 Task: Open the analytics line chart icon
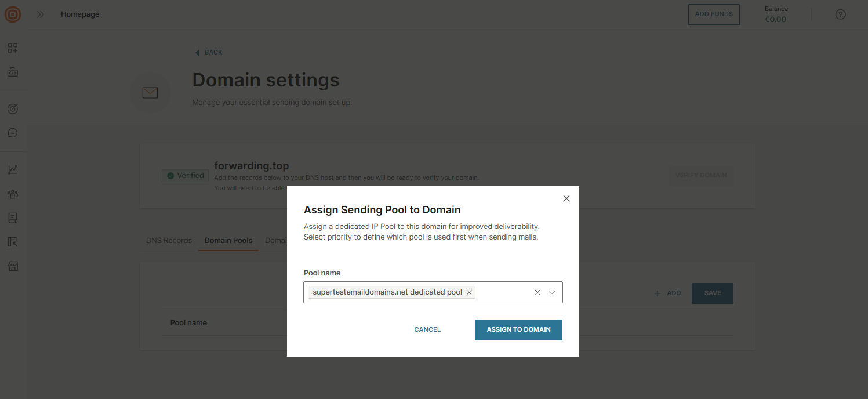[x=13, y=169]
